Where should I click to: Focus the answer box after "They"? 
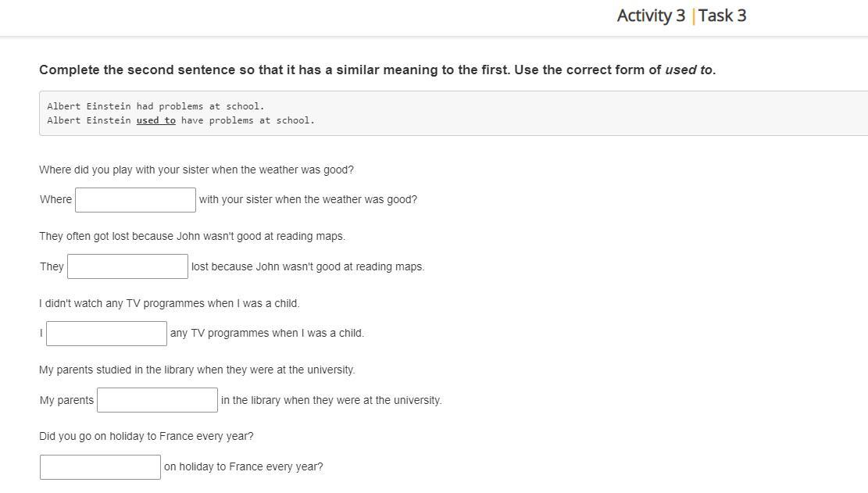pos(128,266)
